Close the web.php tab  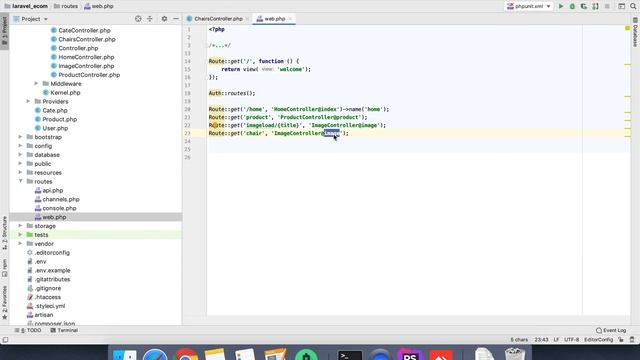(x=290, y=19)
